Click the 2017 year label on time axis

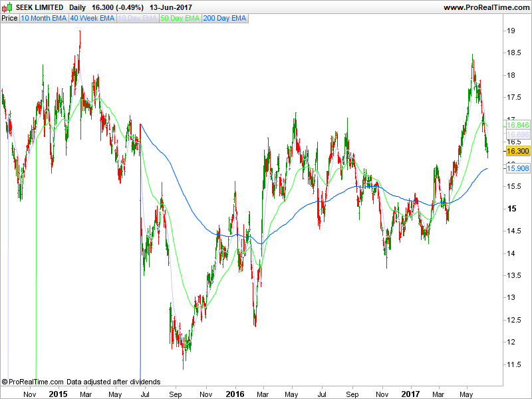click(410, 394)
